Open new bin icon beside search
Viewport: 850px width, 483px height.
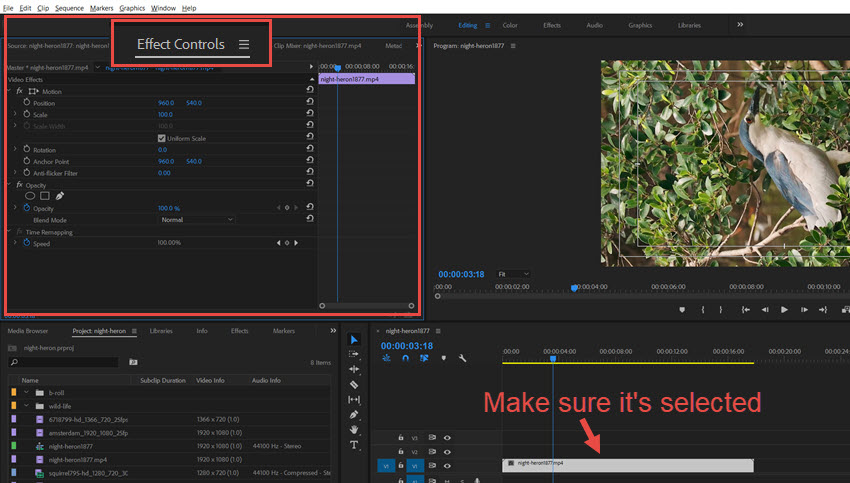pos(133,362)
